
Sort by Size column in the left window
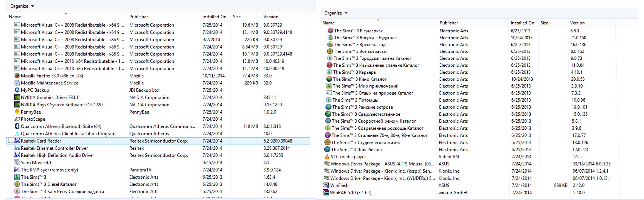coord(246,17)
